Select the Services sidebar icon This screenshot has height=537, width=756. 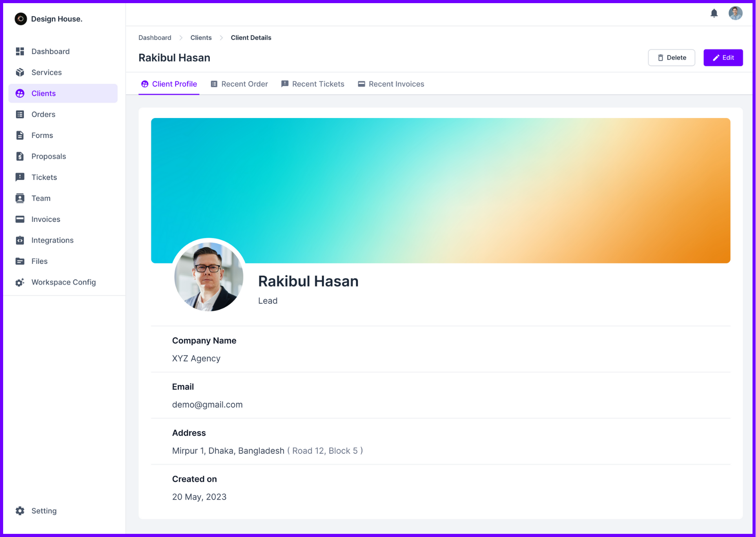[x=20, y=72]
